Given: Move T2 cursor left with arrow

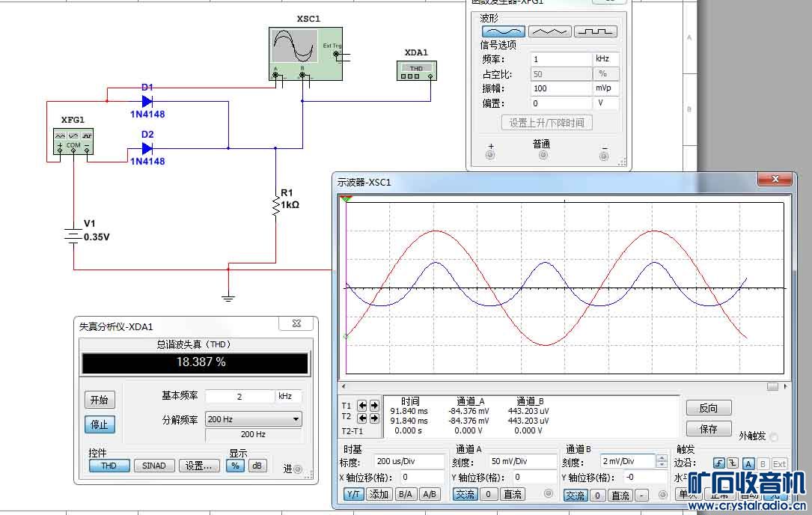Looking at the screenshot, I should (x=363, y=418).
